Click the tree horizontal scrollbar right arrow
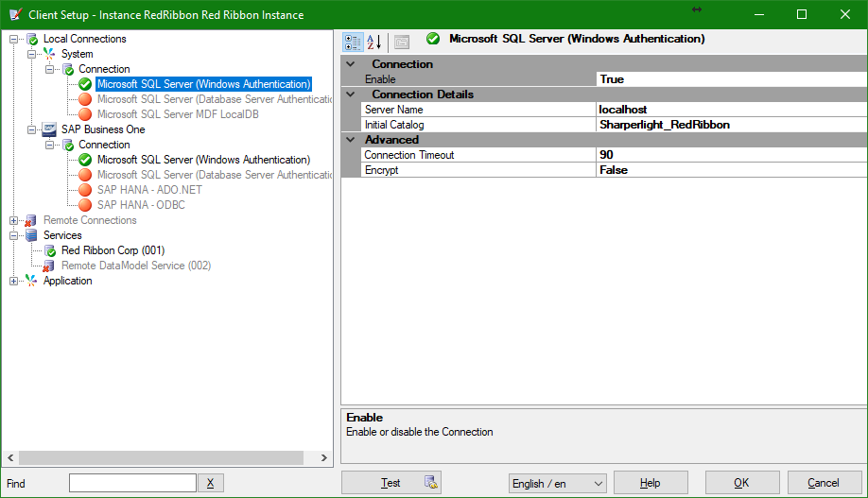 [324, 457]
